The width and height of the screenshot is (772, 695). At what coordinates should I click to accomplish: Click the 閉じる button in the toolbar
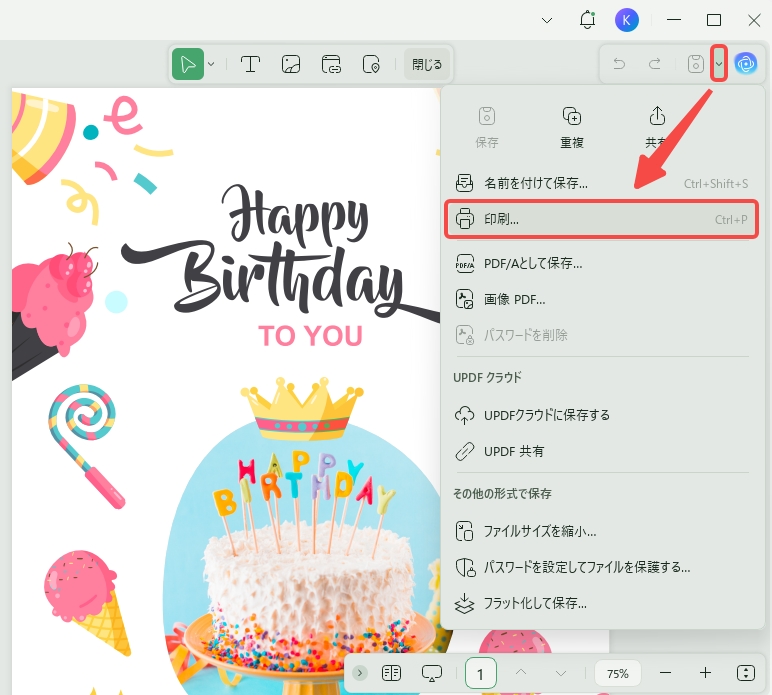[427, 64]
